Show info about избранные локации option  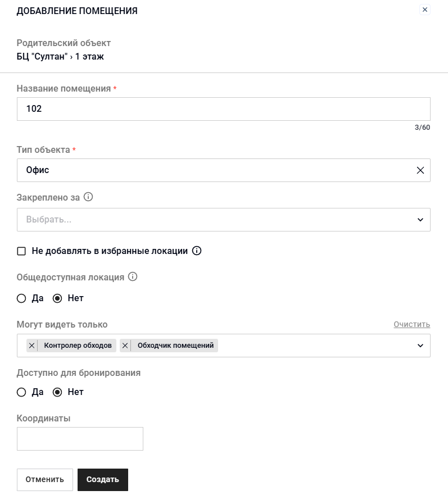coord(197,251)
